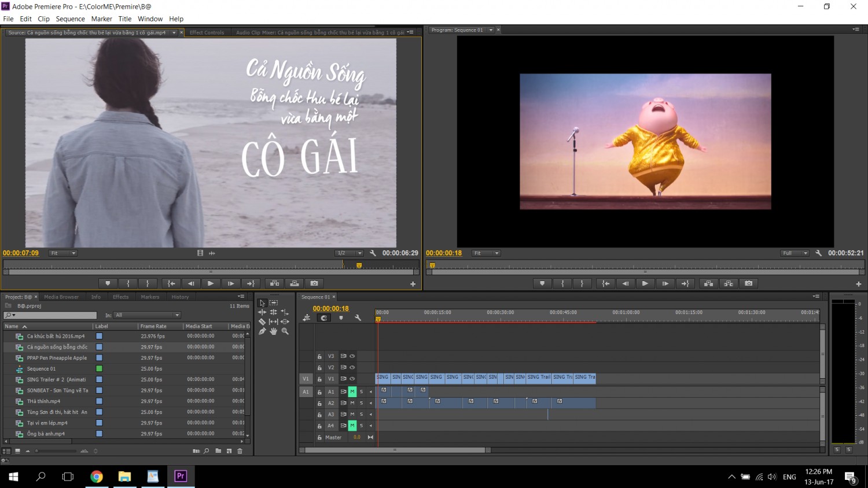
Task: Select the Rolling Edit tool
Action: pyautogui.click(x=274, y=312)
